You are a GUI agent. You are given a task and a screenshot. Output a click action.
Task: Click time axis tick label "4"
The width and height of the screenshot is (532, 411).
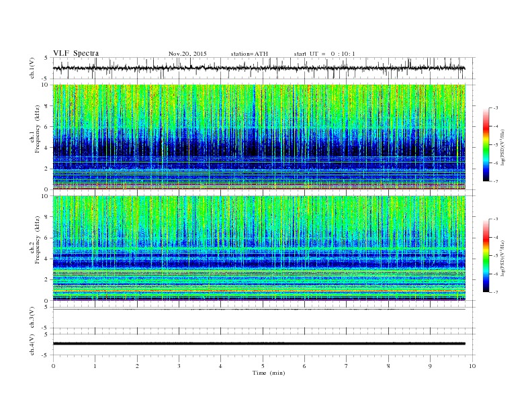tap(220, 366)
